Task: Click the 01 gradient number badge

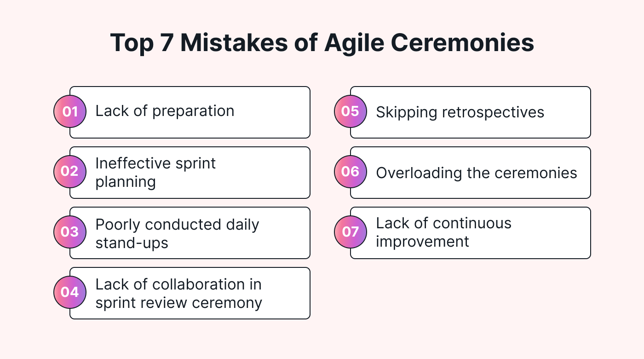Action: (70, 111)
